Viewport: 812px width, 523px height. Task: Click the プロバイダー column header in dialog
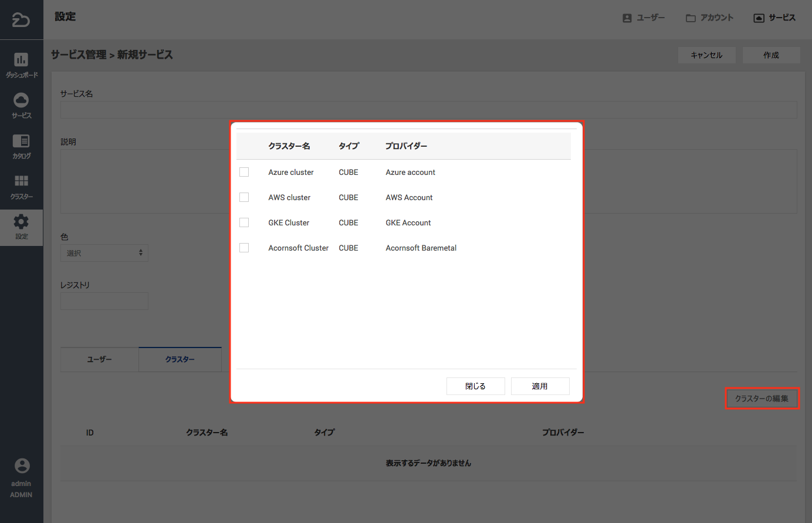tap(406, 146)
